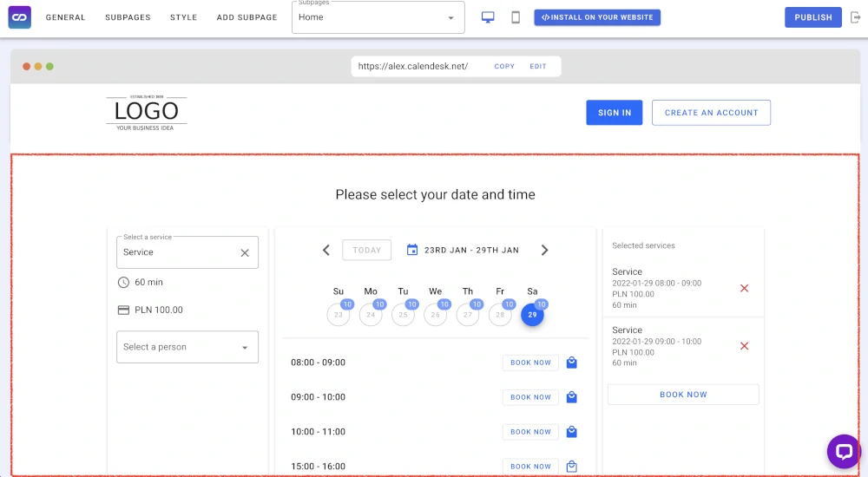Go to next week arrow

click(545, 250)
